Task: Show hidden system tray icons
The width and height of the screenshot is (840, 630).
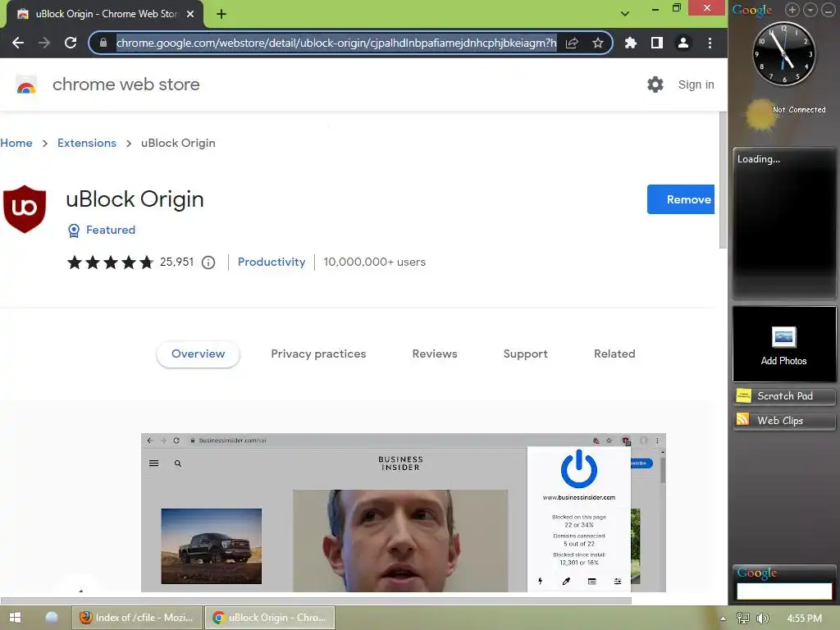Action: 724,619
